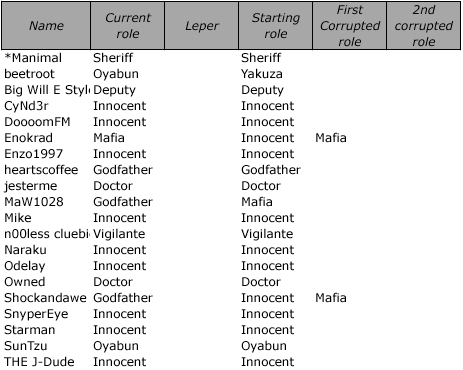The image size is (463, 370).
Task: Click the 2nd corrupted role header
Action: (424, 26)
